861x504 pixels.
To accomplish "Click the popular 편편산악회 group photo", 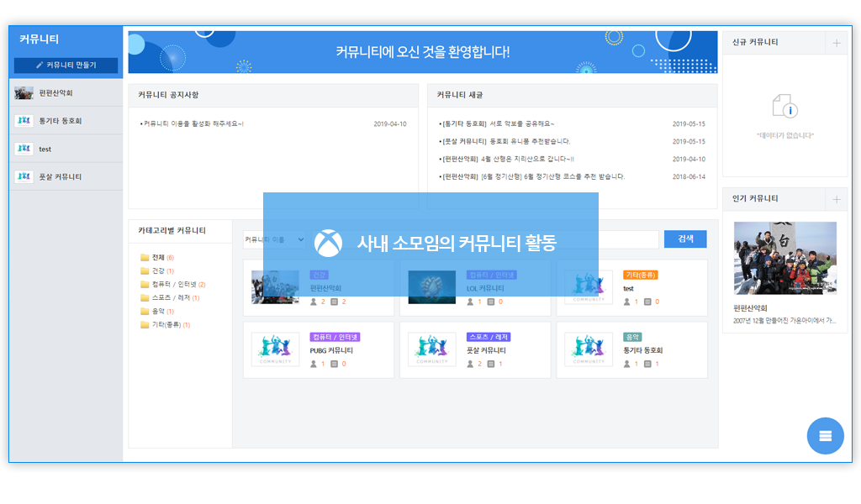I will pos(784,258).
